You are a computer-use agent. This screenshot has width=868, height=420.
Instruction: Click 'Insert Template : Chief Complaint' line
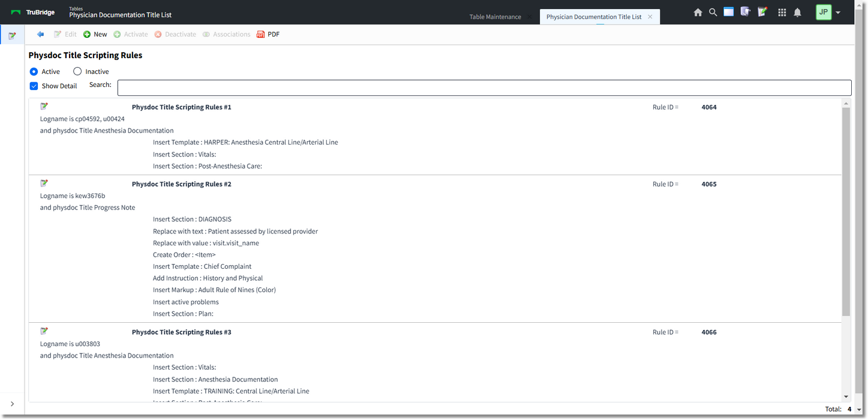tap(202, 266)
